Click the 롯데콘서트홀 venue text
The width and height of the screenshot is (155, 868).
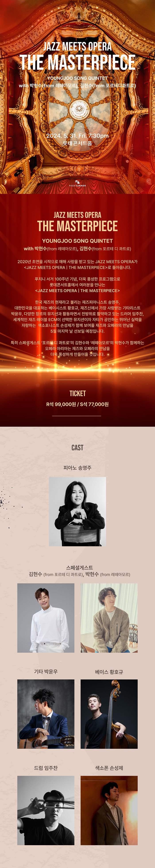tap(77, 143)
